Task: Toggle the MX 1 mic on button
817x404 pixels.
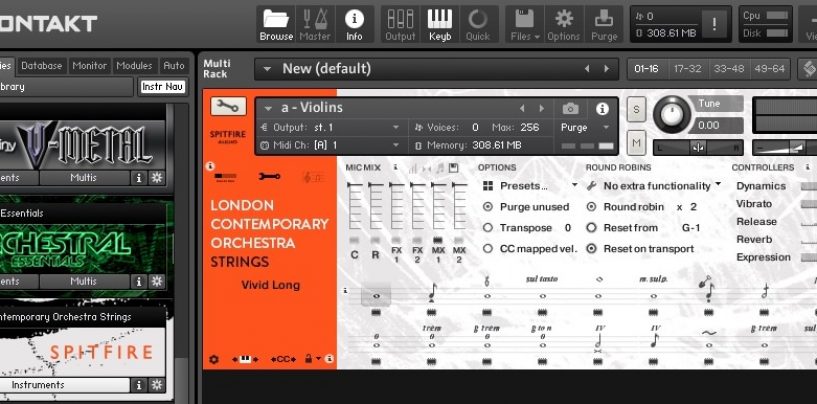Action: pyautogui.click(x=438, y=240)
